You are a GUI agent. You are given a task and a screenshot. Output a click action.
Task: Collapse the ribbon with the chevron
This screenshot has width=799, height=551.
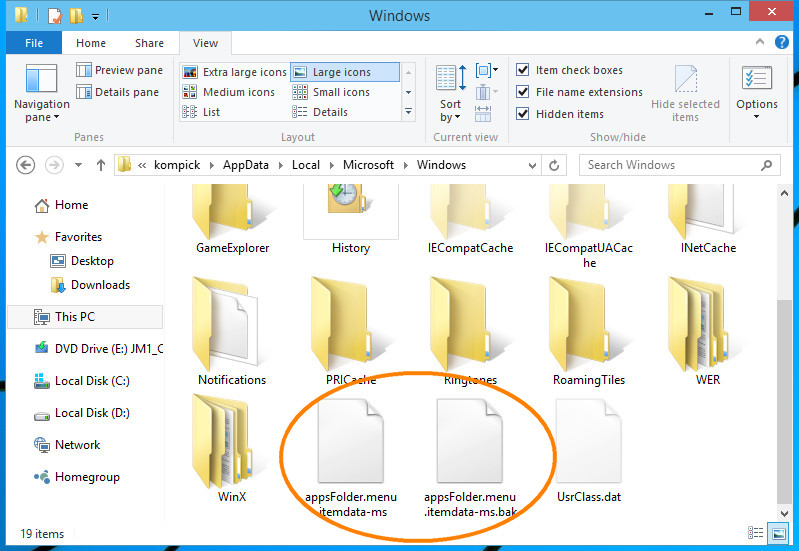click(x=760, y=42)
